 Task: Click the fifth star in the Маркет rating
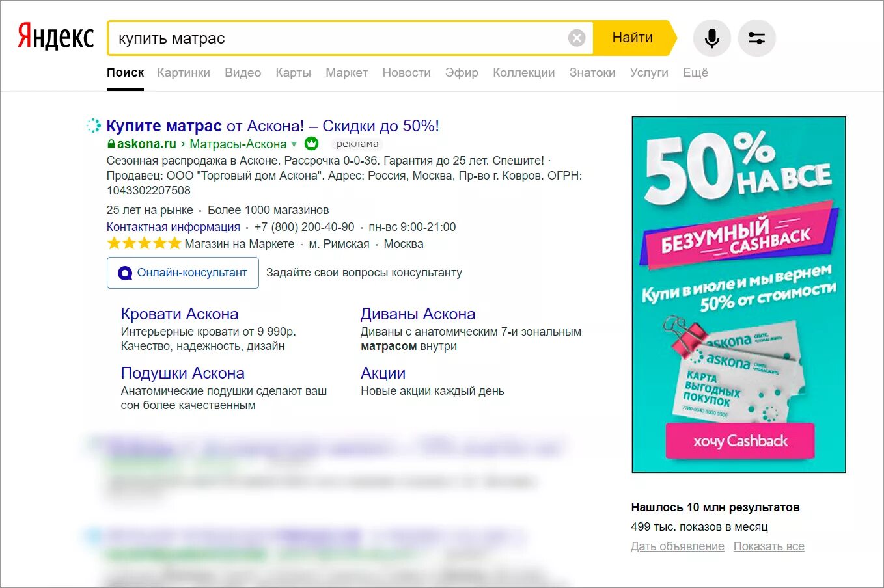173,243
